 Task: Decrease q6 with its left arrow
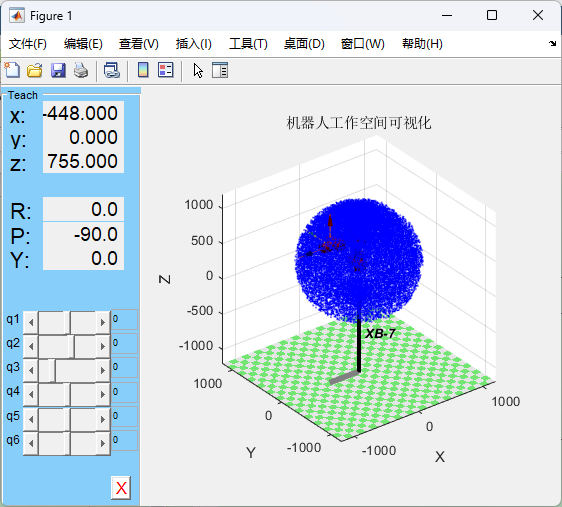pyautogui.click(x=31, y=444)
